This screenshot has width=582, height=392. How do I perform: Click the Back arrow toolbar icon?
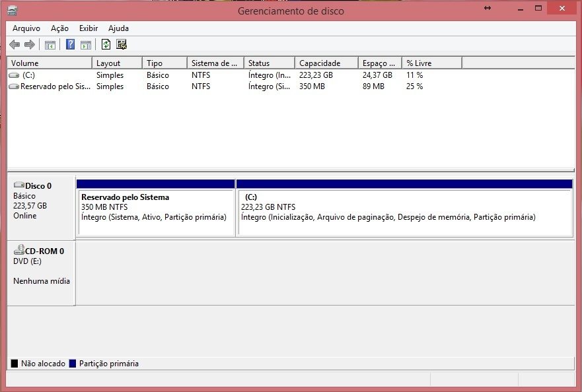point(15,44)
